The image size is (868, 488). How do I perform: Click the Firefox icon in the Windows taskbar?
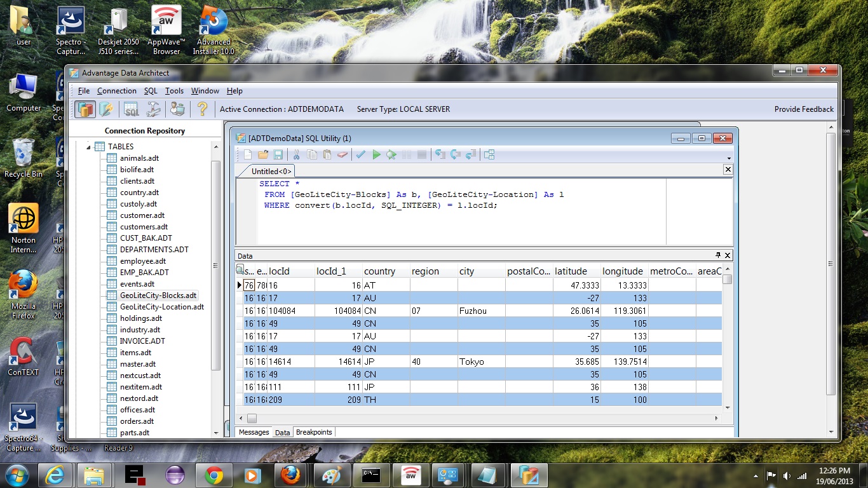tap(290, 475)
